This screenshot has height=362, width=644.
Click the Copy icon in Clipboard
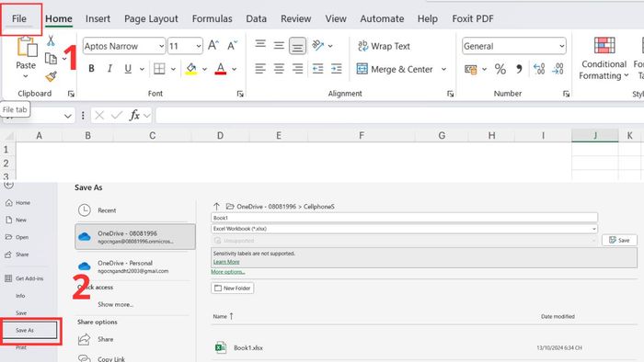51,59
